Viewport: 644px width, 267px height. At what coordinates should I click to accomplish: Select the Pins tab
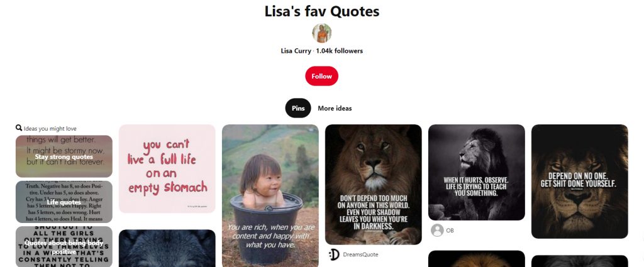(298, 108)
